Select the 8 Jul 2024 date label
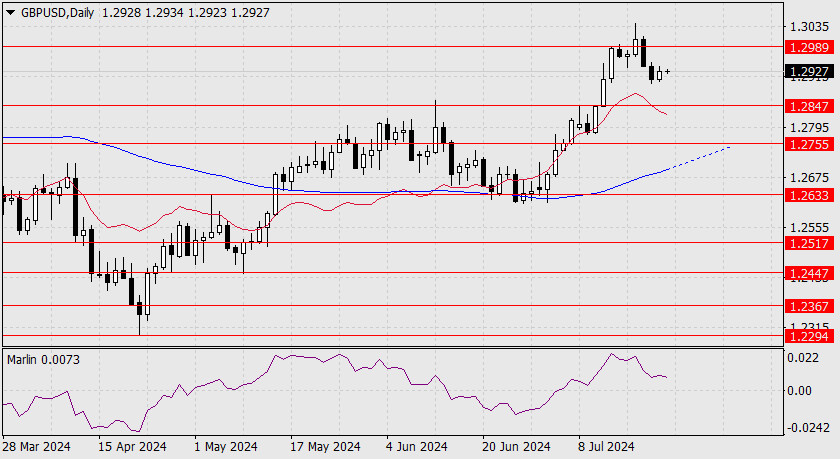 point(606,447)
